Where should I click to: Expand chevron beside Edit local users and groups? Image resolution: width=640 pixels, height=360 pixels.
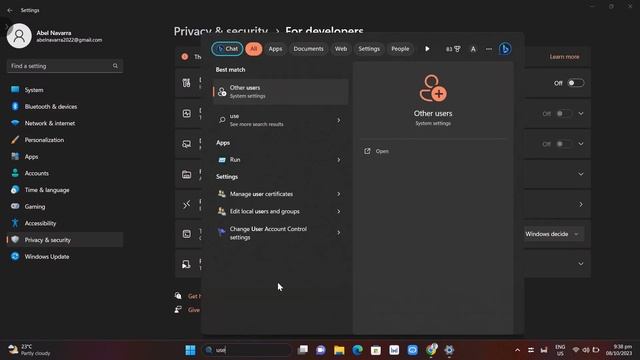(338, 211)
